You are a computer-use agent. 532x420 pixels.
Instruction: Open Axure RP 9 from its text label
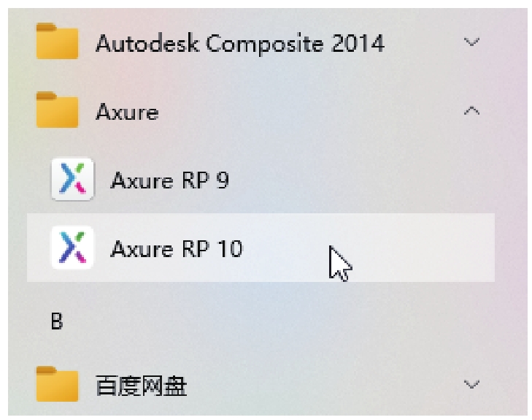(x=170, y=180)
